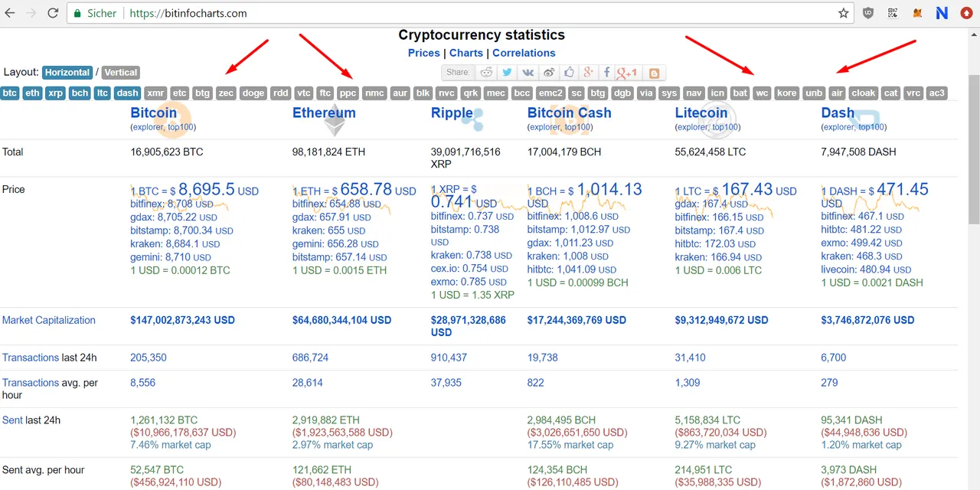980x490 pixels.
Task: Open the Charts section link
Action: click(x=466, y=53)
